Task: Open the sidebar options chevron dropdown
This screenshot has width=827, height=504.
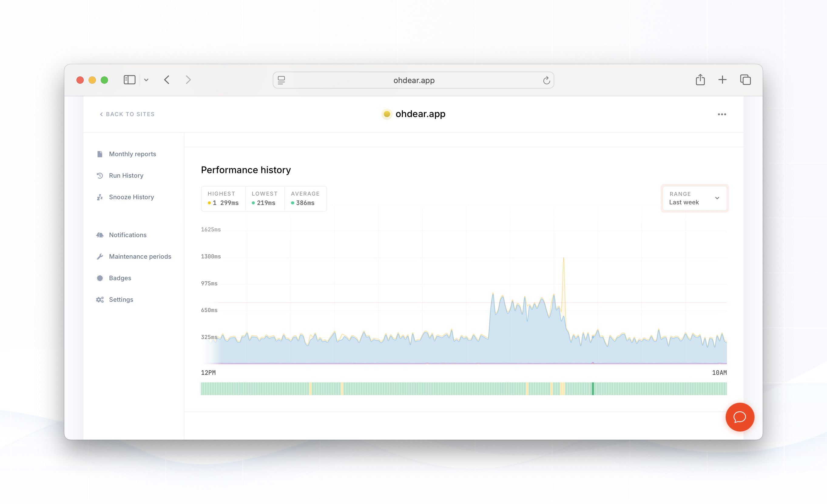Action: 146,80
